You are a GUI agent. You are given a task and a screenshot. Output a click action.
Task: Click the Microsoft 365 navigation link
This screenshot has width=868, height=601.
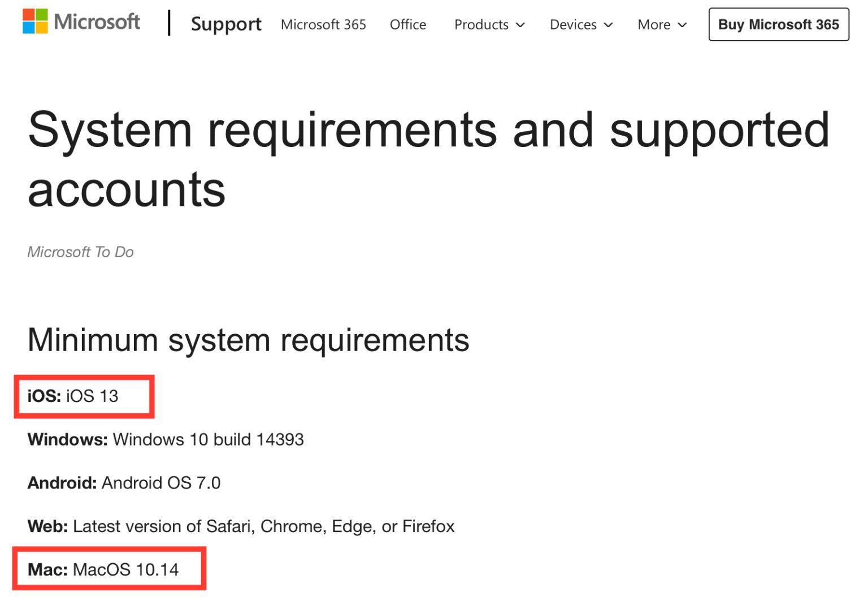tap(323, 25)
